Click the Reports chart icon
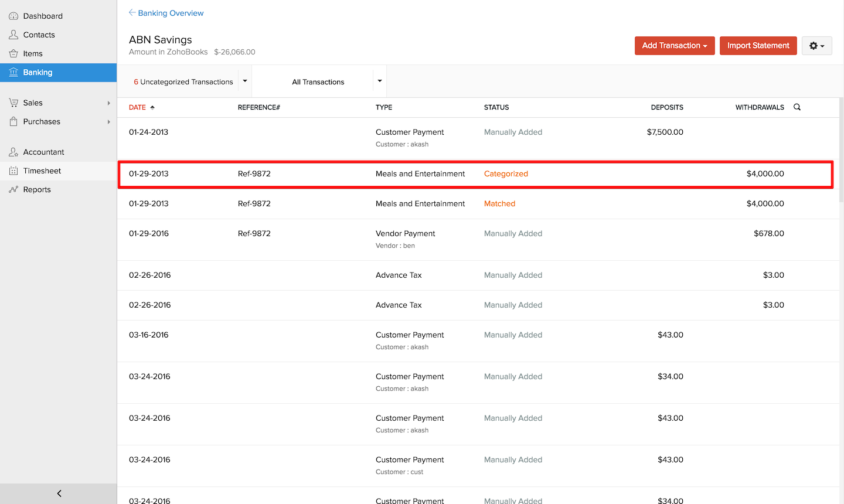 [x=13, y=189]
